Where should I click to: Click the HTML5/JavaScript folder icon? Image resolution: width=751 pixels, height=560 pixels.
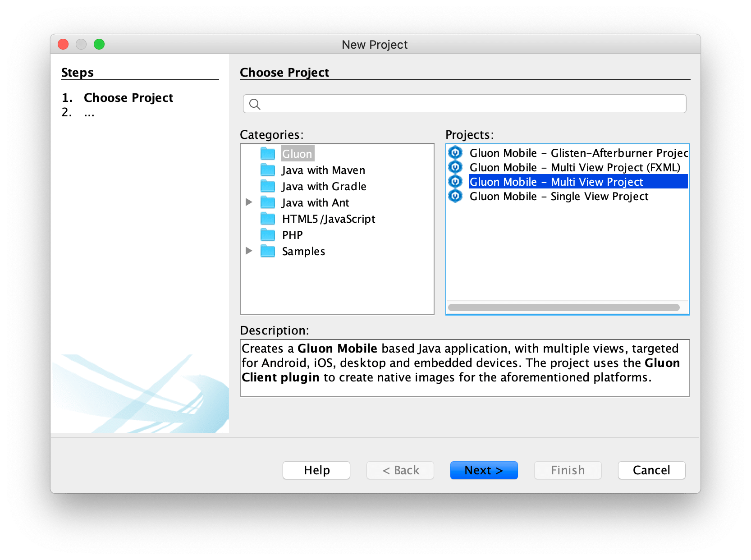click(268, 219)
